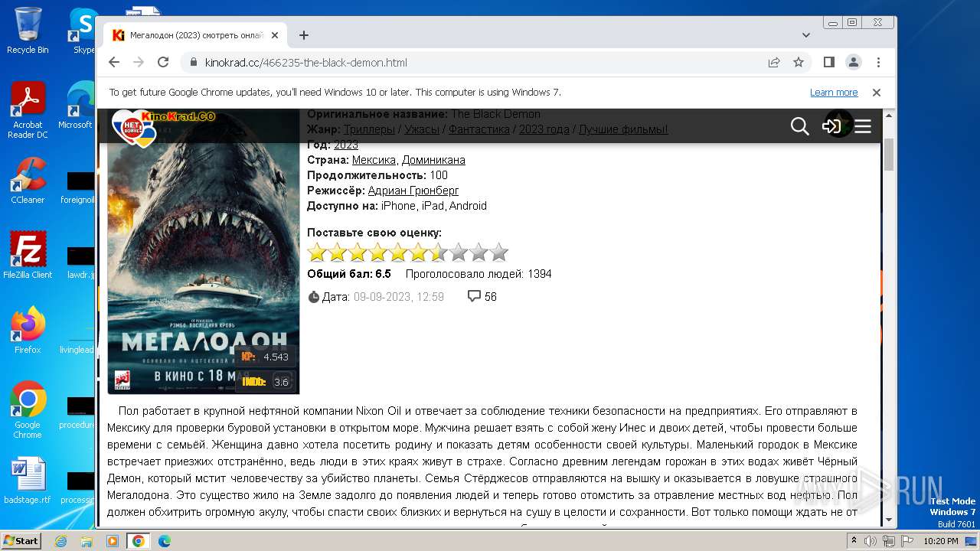Screen dimensions: 980x551
Task: Open Firefox desktop icon
Action: [28, 331]
